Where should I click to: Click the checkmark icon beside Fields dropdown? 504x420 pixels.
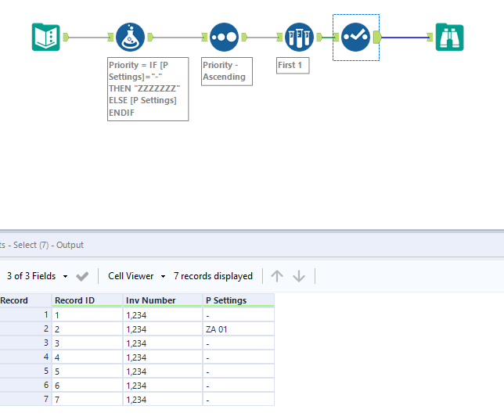[x=82, y=276]
